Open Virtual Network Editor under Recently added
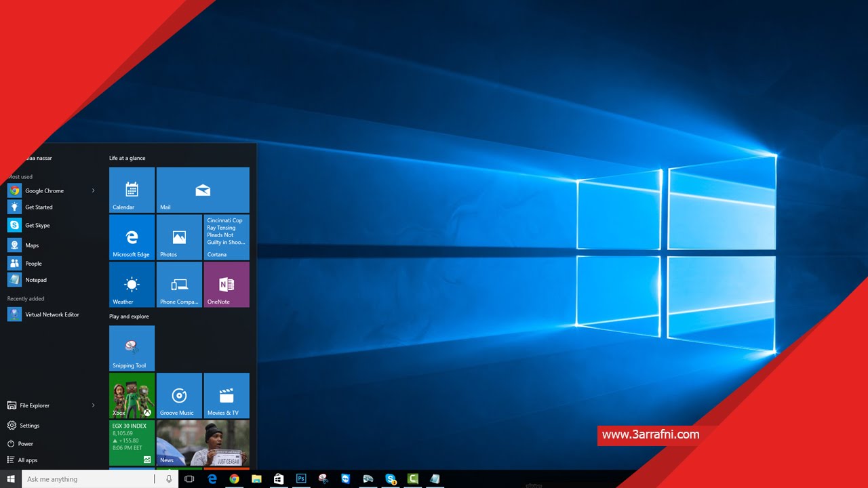The image size is (868, 488). [52, 314]
